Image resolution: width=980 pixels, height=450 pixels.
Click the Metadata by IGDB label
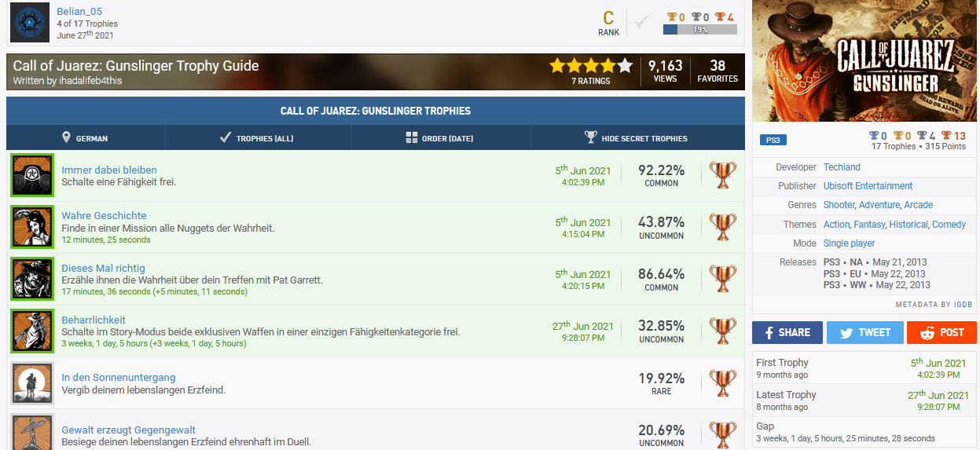pyautogui.click(x=935, y=304)
